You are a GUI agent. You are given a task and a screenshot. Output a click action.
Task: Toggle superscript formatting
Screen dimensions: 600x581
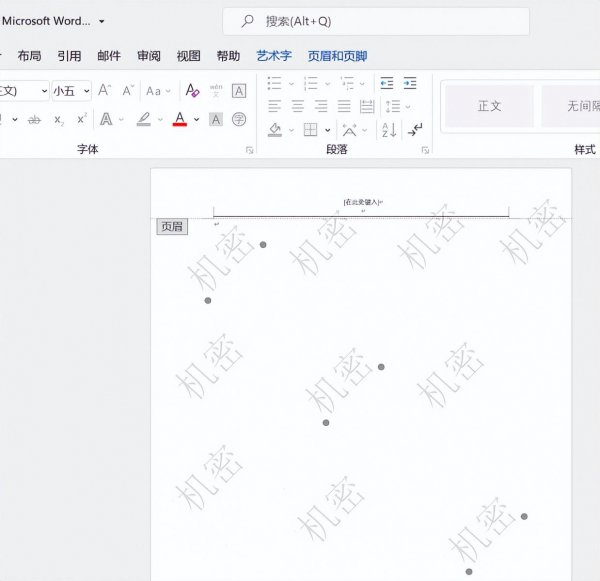click(x=82, y=119)
